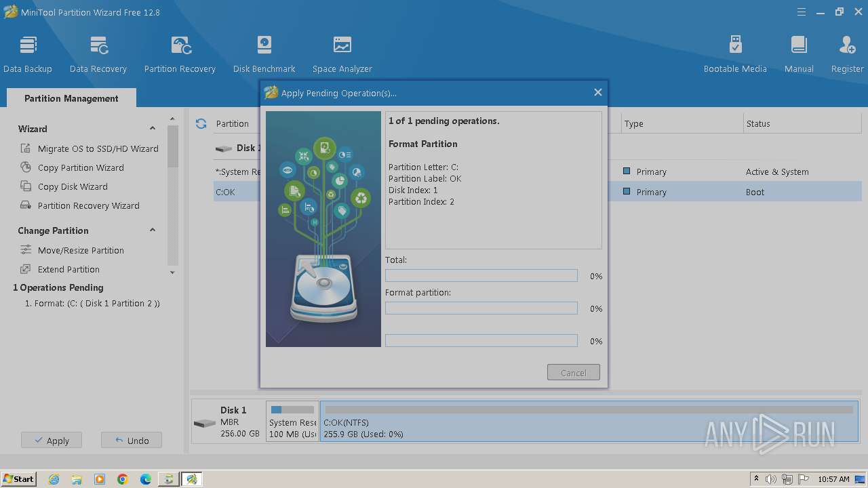Select Move/Resize Partition
This screenshot has height=488, width=868.
(x=81, y=250)
